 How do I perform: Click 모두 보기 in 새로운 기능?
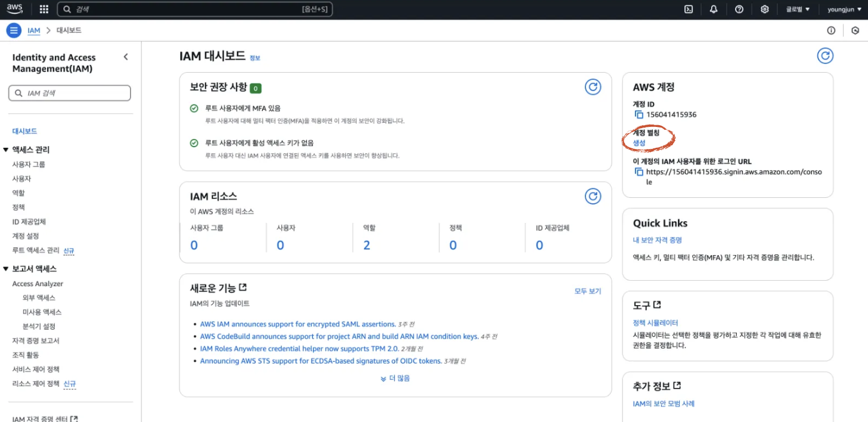pyautogui.click(x=588, y=291)
